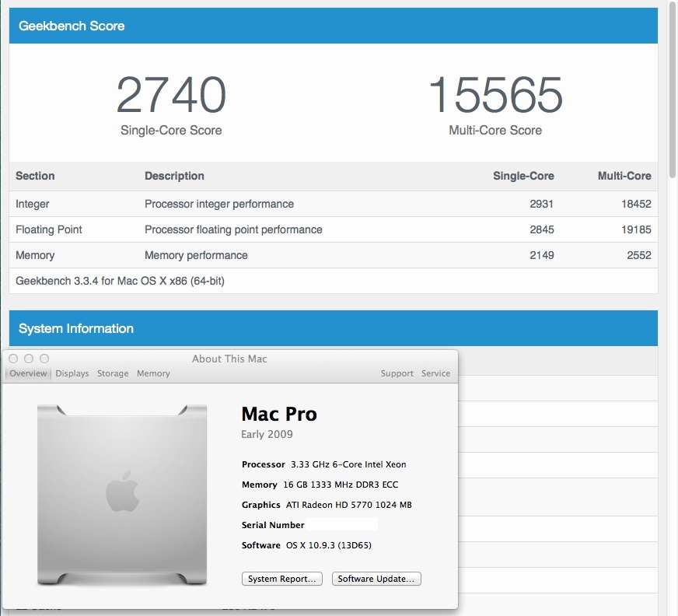Click the Description column header
Viewport: 678px width, 616px height.
click(174, 176)
